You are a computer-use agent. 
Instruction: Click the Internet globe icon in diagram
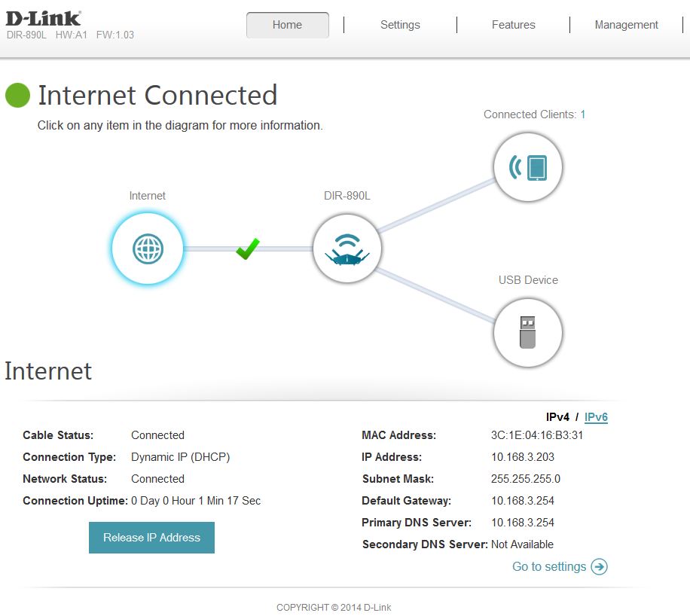point(148,249)
